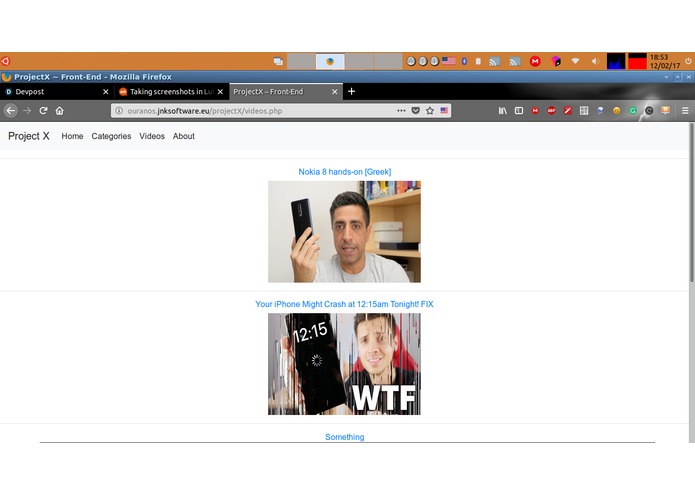The image size is (695, 494).
Task: Click the show-desktop windows icon in panel
Action: (x=278, y=61)
